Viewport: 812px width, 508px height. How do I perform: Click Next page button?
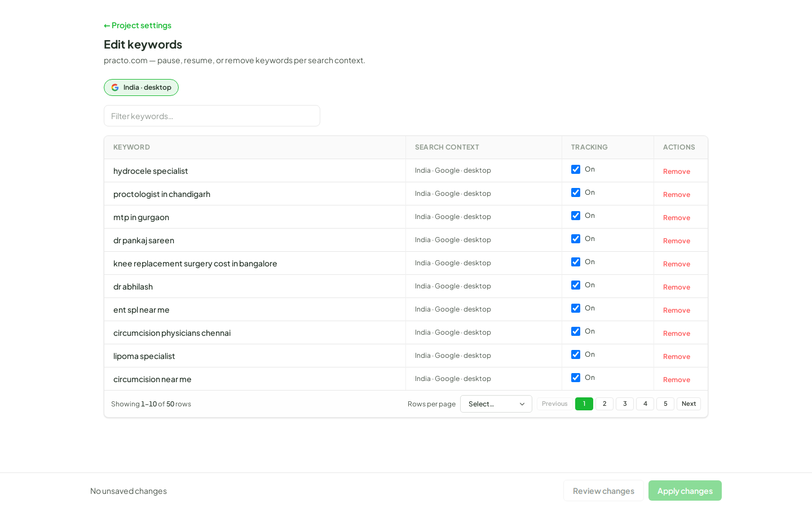pos(689,404)
